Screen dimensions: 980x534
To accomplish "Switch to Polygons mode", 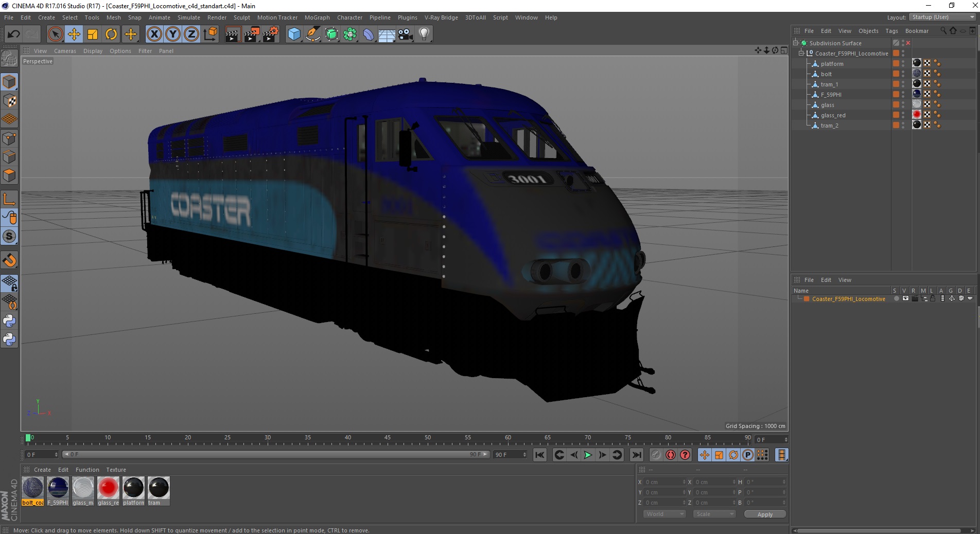I will 9,175.
